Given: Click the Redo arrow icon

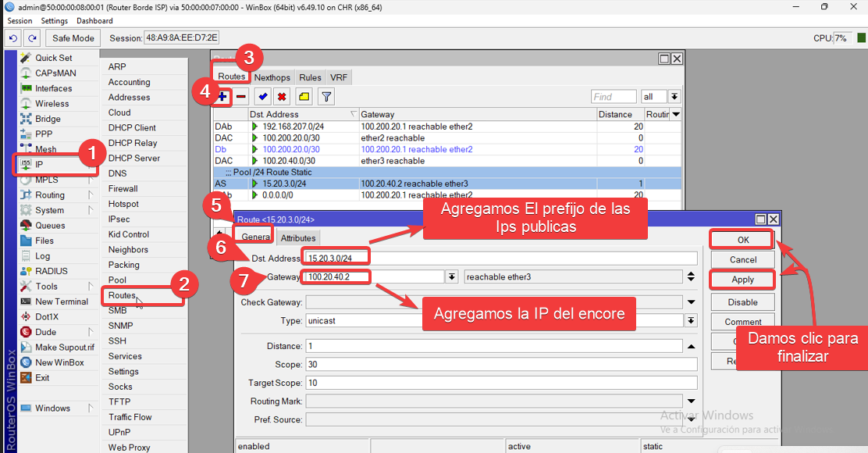Looking at the screenshot, I should point(32,38).
